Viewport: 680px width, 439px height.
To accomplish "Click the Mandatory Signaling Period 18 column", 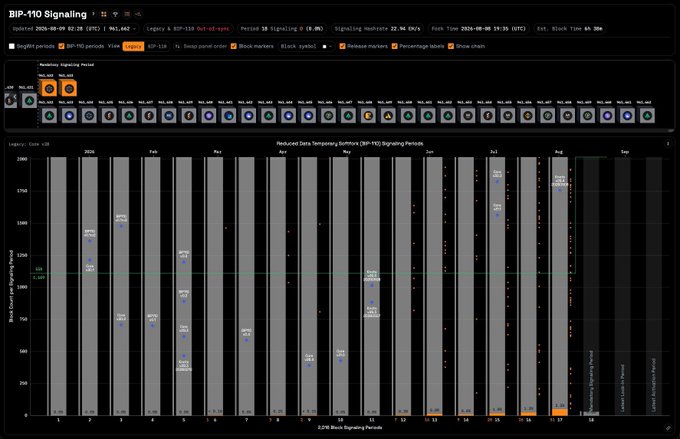I will [x=591, y=286].
